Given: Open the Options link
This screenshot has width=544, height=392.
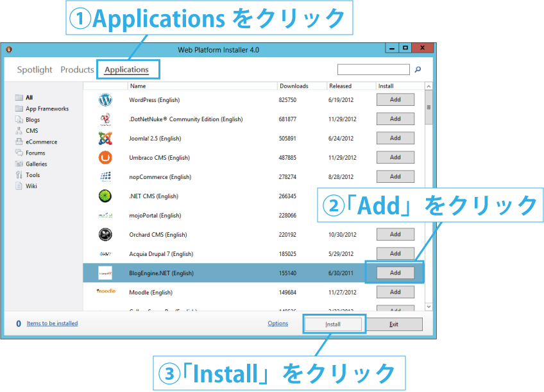Looking at the screenshot, I should coord(278,323).
